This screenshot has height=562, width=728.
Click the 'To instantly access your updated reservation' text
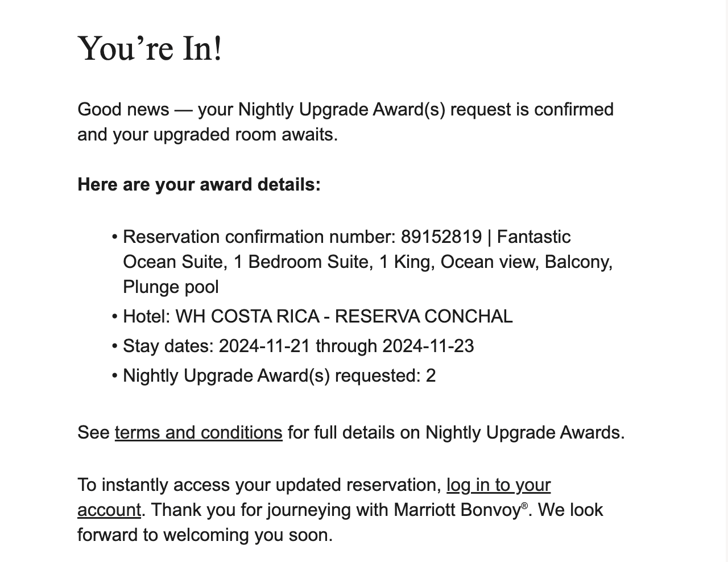tap(259, 485)
